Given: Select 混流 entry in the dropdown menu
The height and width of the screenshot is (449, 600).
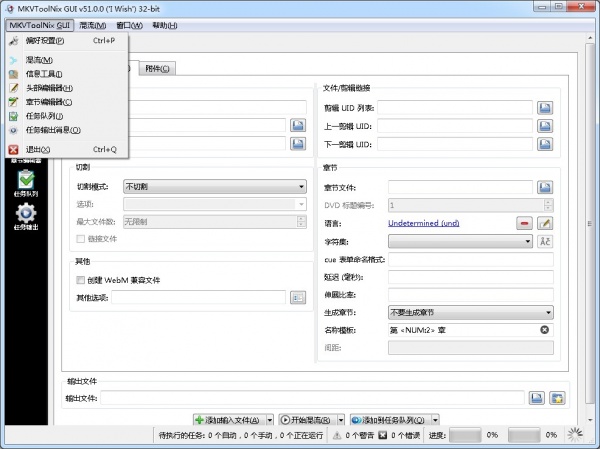Looking at the screenshot, I should point(67,60).
